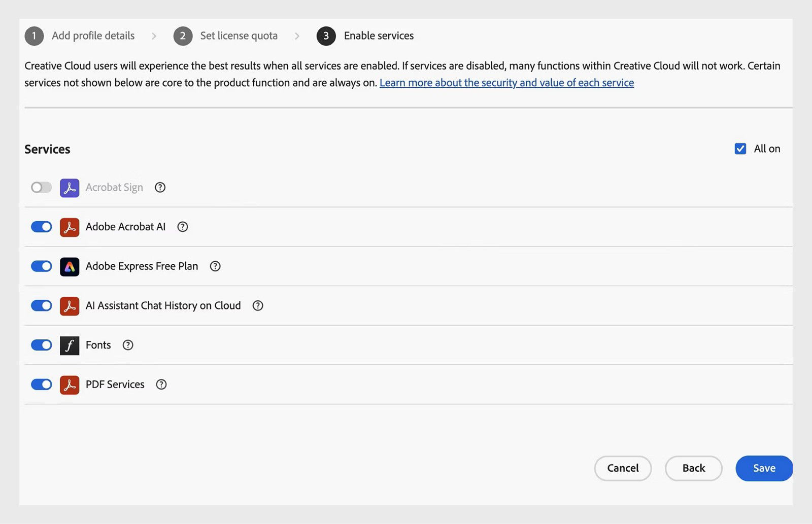Enable the Acrobat Sign service toggle

pyautogui.click(x=41, y=187)
